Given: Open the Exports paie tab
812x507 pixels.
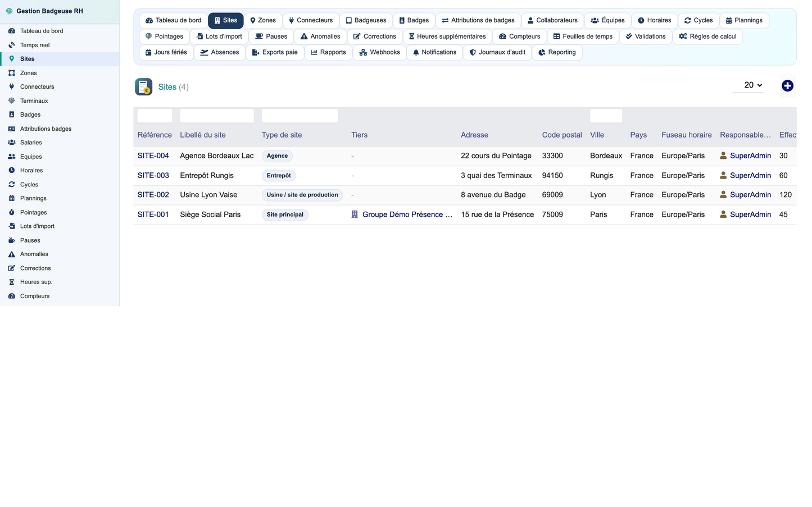Looking at the screenshot, I should [275, 52].
